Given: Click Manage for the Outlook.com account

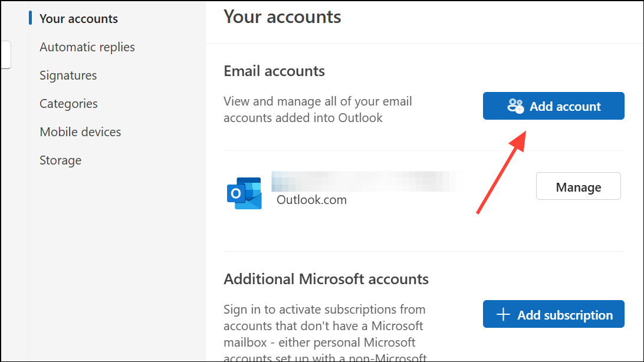Looking at the screenshot, I should pos(579,186).
